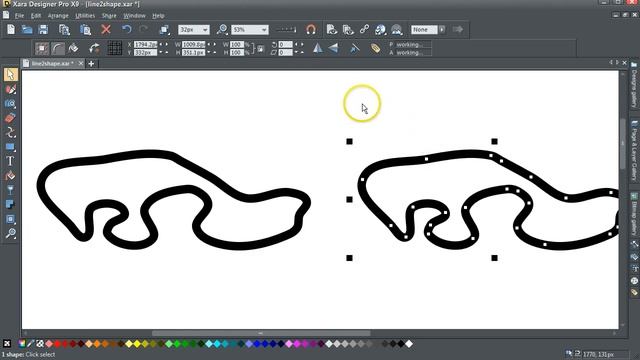Image resolution: width=640 pixels, height=360 pixels.
Task: Pick the white swatch at color line end
Action: 409,344
